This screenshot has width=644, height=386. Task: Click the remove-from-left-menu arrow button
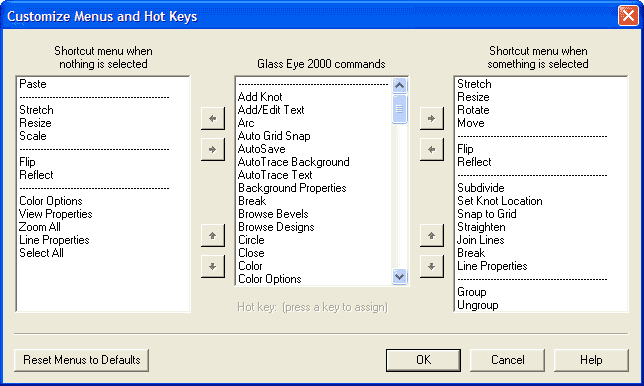(x=213, y=149)
